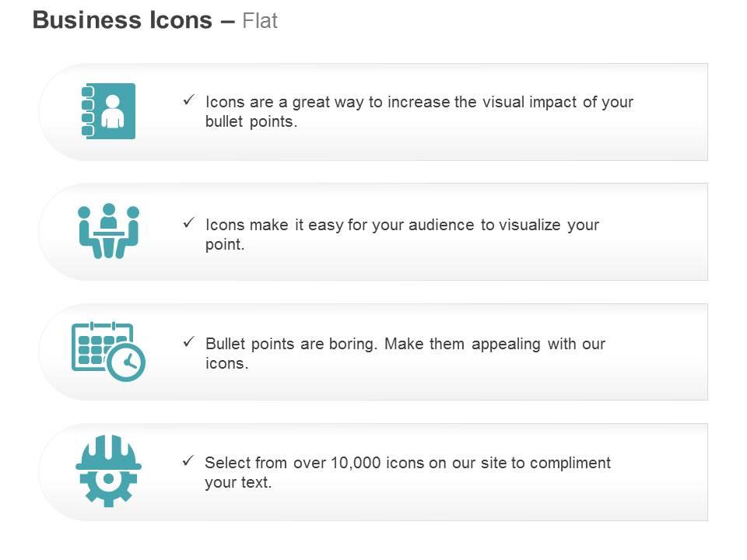
Task: Click the checkmark beside 'Bullet points are boring'
Action: coord(189,342)
